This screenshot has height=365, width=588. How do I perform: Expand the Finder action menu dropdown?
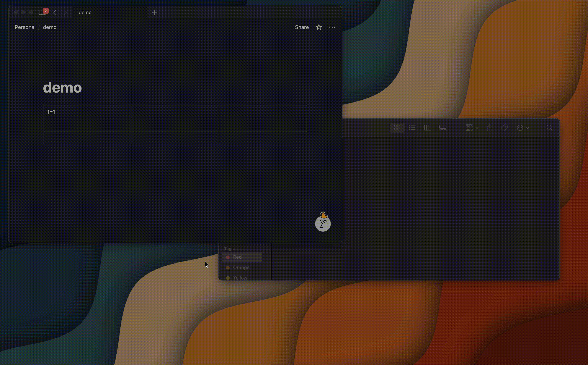523,128
